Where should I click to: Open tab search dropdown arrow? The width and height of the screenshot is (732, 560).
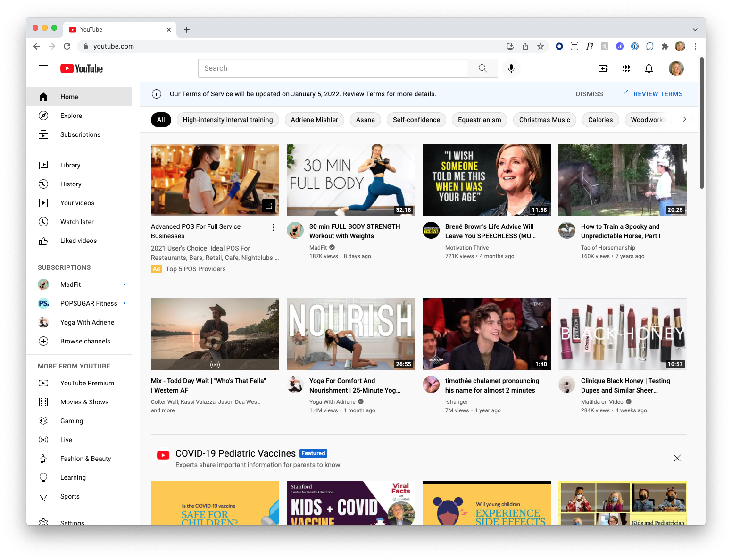695,30
